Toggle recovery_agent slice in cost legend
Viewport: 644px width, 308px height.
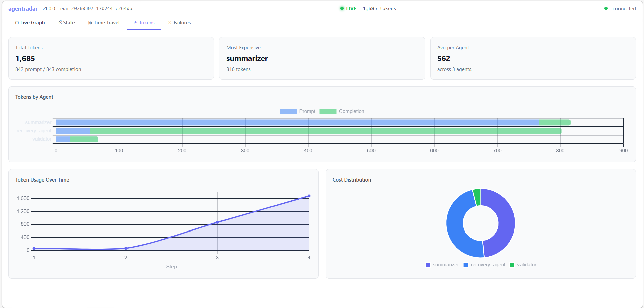(485, 265)
